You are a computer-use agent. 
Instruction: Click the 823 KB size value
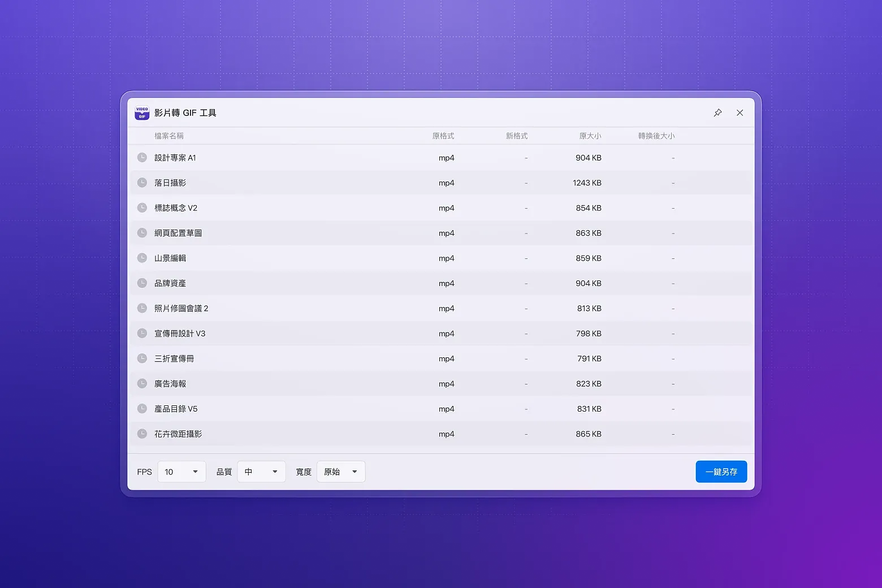[589, 383]
